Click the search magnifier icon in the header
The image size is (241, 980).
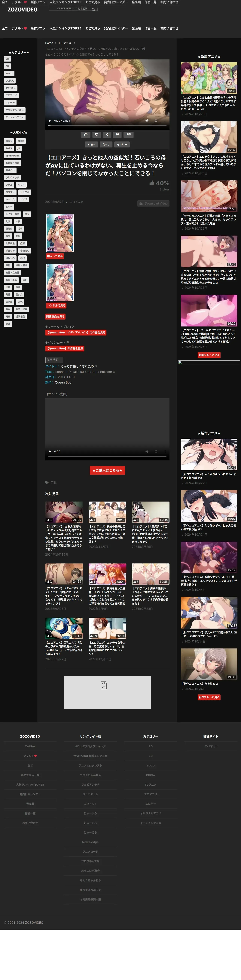(93, 10)
